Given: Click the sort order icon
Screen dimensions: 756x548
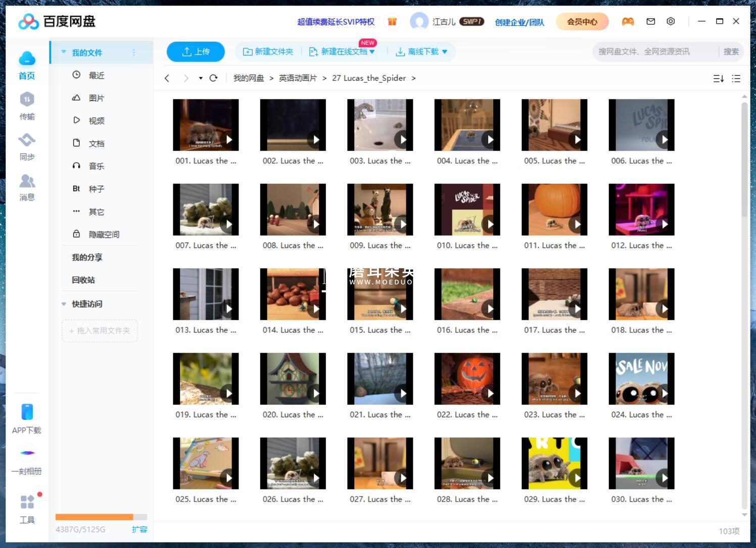Looking at the screenshot, I should tap(718, 78).
